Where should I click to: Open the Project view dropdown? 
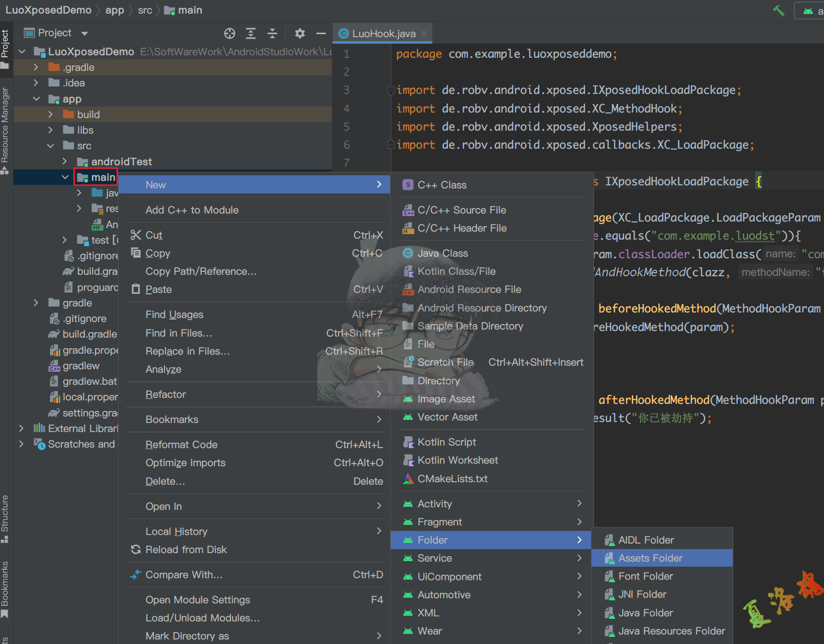pyautogui.click(x=84, y=34)
